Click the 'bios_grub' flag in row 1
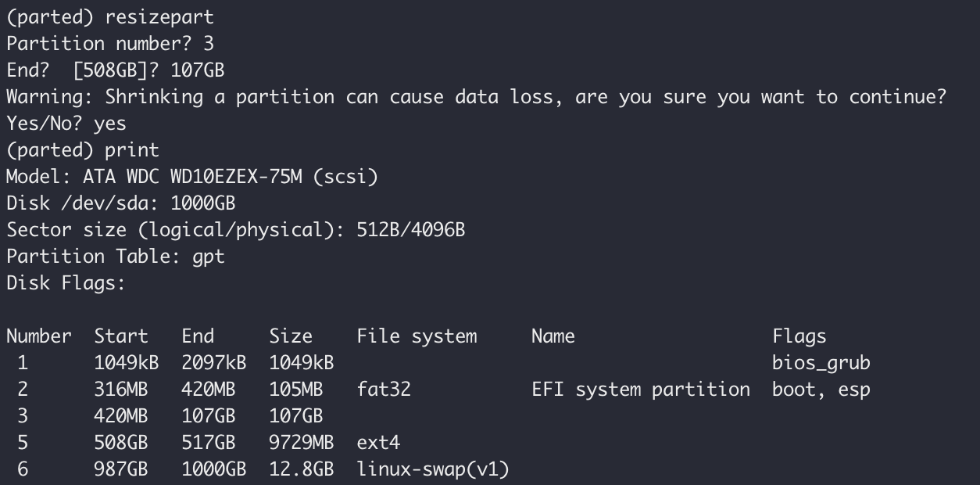 point(821,363)
